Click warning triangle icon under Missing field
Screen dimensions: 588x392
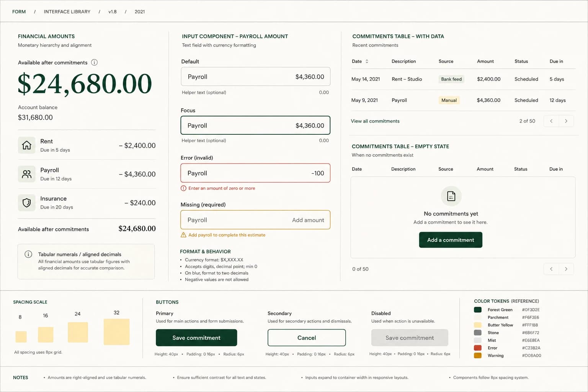(x=183, y=235)
